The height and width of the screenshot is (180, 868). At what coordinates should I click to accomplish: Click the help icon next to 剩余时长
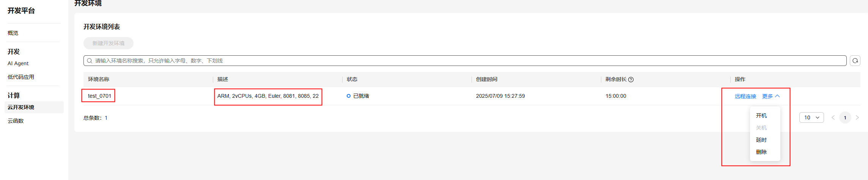[631, 80]
